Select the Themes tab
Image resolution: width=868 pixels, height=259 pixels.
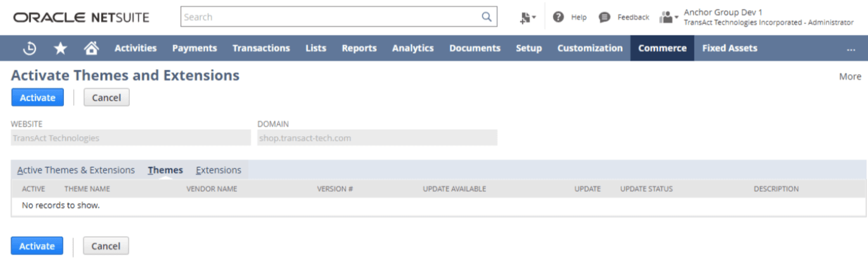(165, 170)
